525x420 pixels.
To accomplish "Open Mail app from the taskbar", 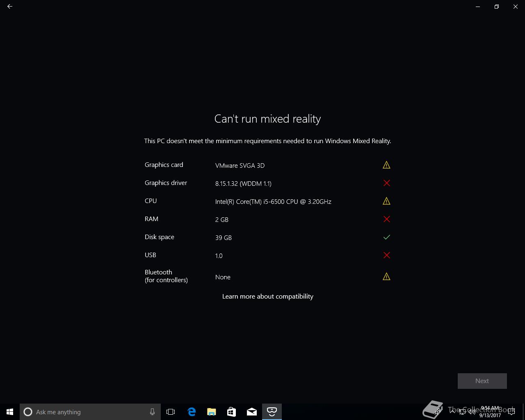I will (251, 412).
